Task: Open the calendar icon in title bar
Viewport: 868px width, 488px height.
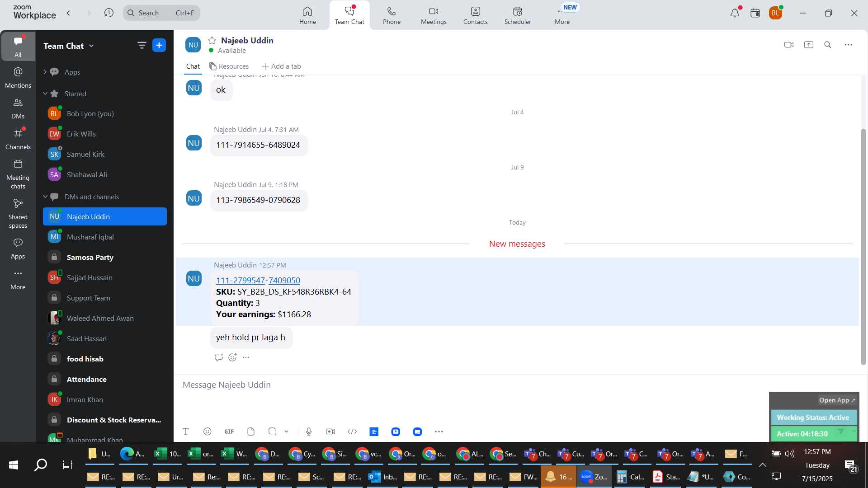Action: point(755,13)
